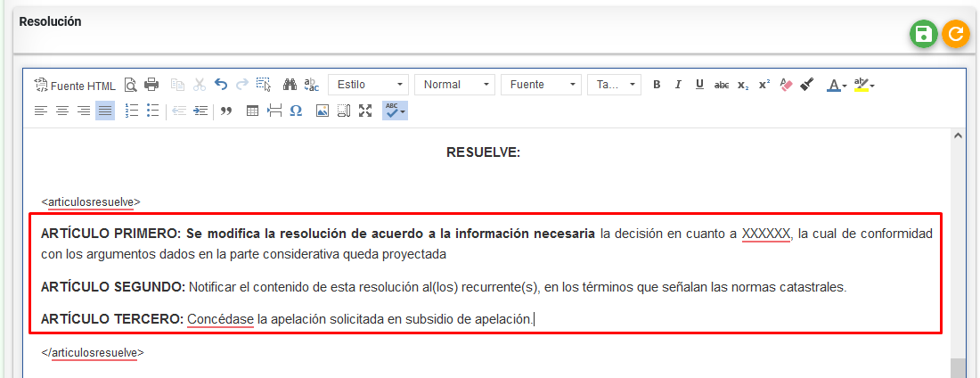Open the Fuente HTML source view
980x378 pixels.
75,86
